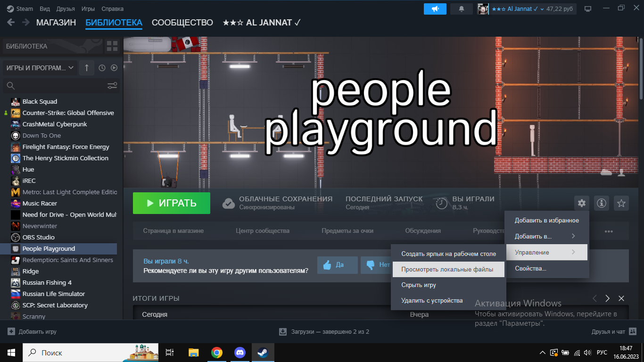Launch Google Chrome from taskbar

click(217, 353)
